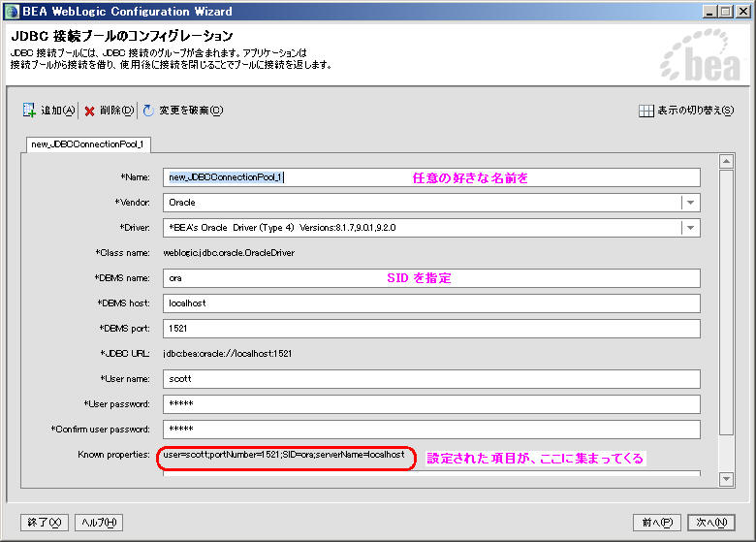This screenshot has width=756, height=542.
Task: Click the 表示の切り替え (Switch view) icon
Action: click(x=646, y=111)
